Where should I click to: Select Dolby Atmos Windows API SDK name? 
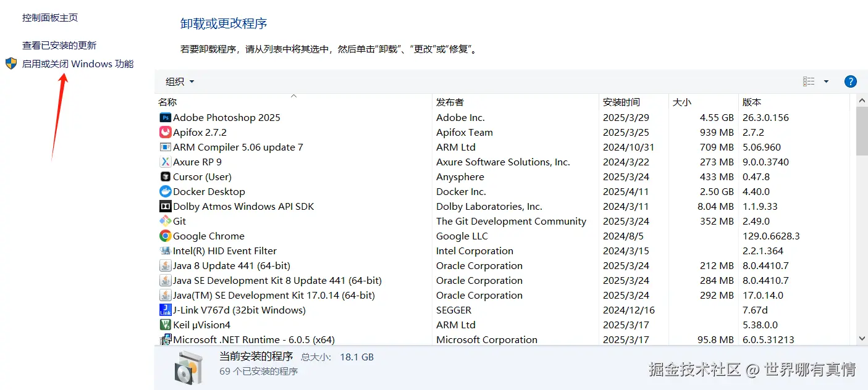243,207
